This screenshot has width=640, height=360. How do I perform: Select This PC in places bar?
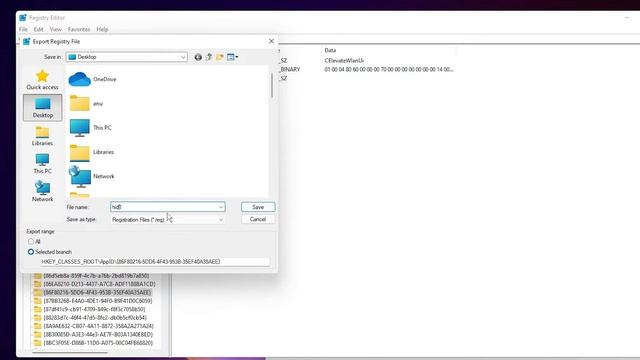42,164
